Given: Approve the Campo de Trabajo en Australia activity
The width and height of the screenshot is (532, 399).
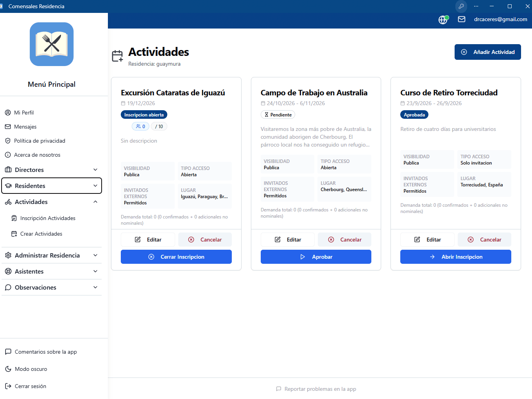Looking at the screenshot, I should pos(316,257).
